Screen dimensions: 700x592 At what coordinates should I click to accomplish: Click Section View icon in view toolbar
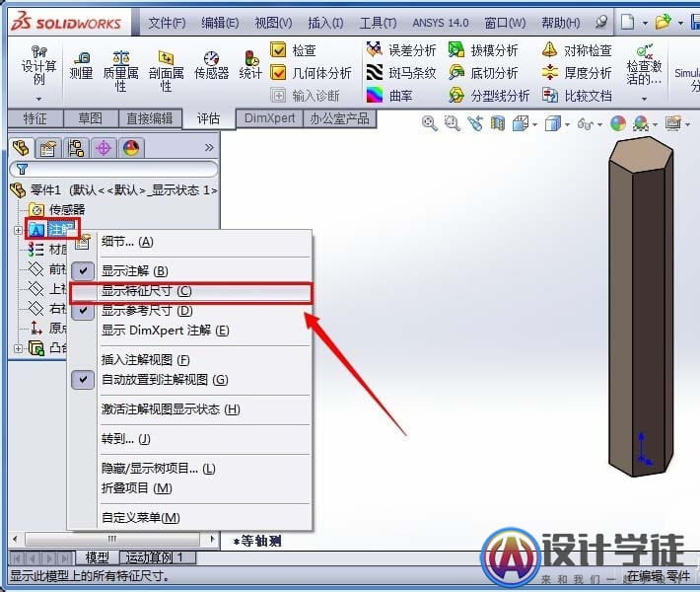(x=497, y=123)
